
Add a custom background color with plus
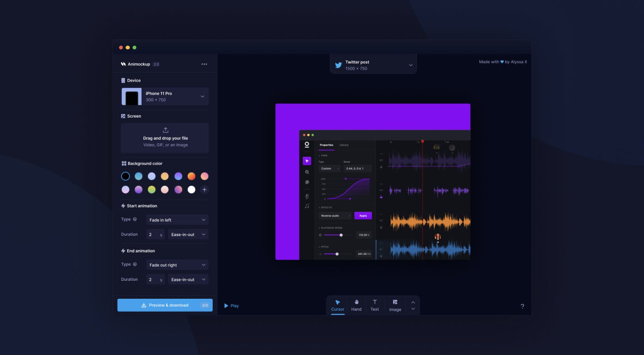(x=204, y=189)
